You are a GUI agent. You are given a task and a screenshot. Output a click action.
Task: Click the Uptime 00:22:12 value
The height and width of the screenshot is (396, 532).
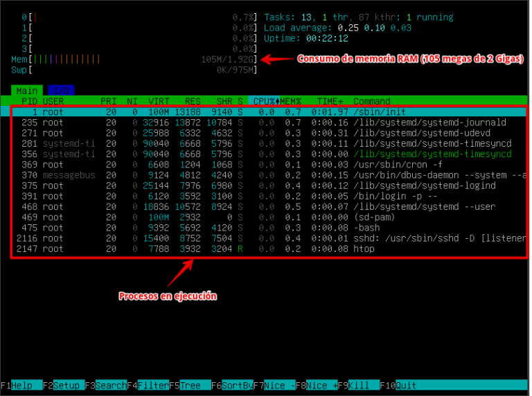coord(327,38)
